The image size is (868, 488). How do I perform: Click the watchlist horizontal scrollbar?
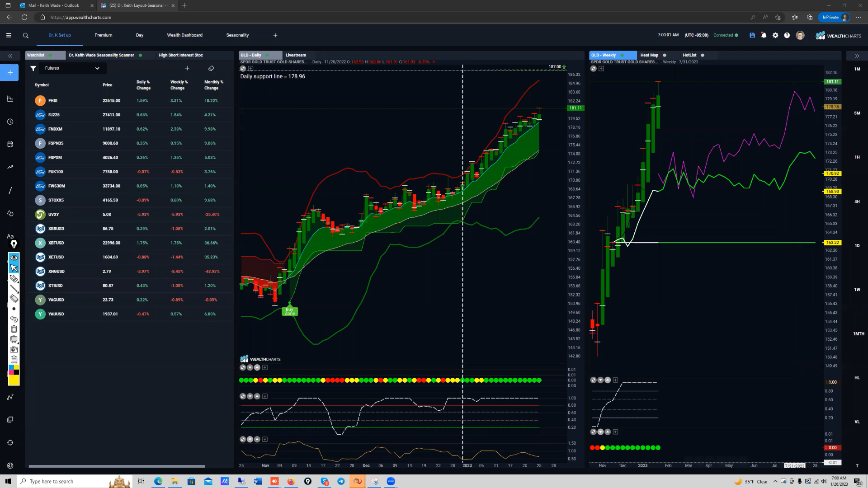tap(117, 466)
